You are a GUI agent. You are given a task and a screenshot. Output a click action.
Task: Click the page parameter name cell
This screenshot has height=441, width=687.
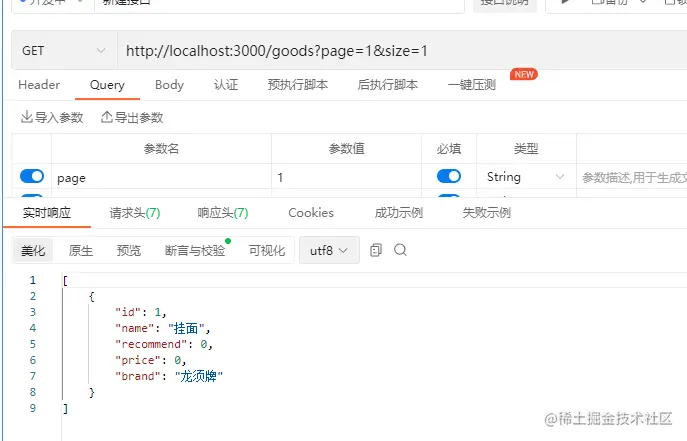click(161, 177)
